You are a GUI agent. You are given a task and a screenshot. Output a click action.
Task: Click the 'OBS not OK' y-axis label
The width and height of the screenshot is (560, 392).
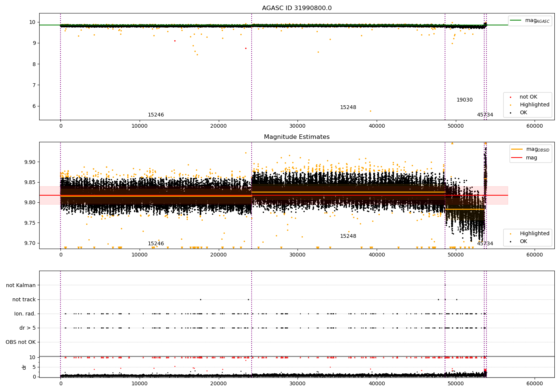(21, 342)
